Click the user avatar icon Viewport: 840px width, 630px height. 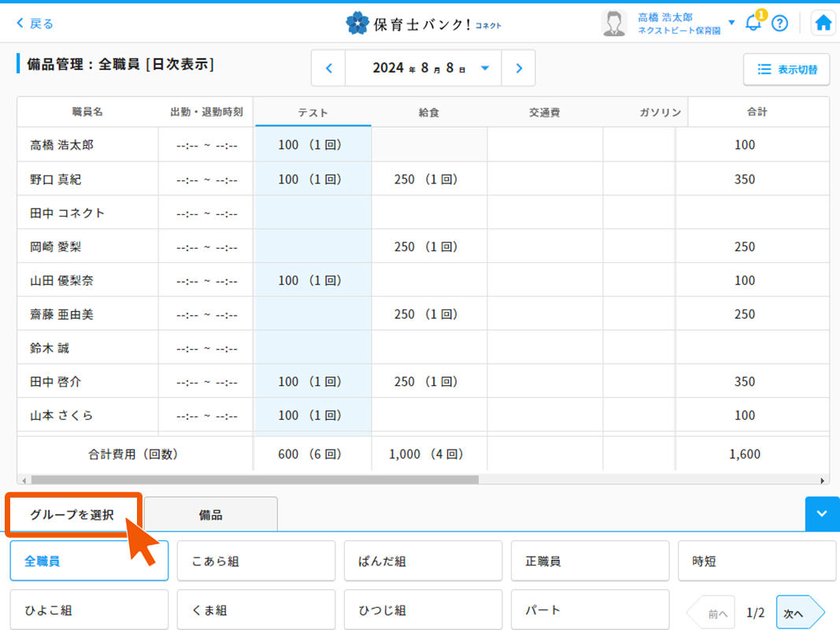pyautogui.click(x=614, y=23)
